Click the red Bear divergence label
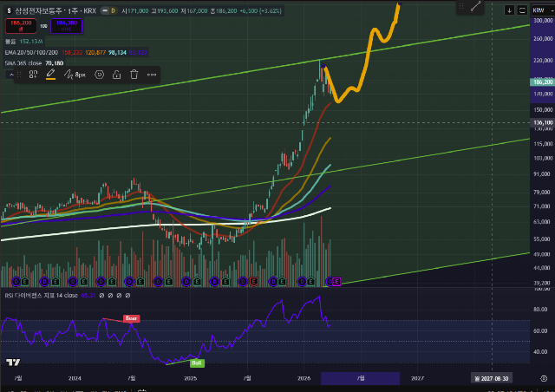 131,318
